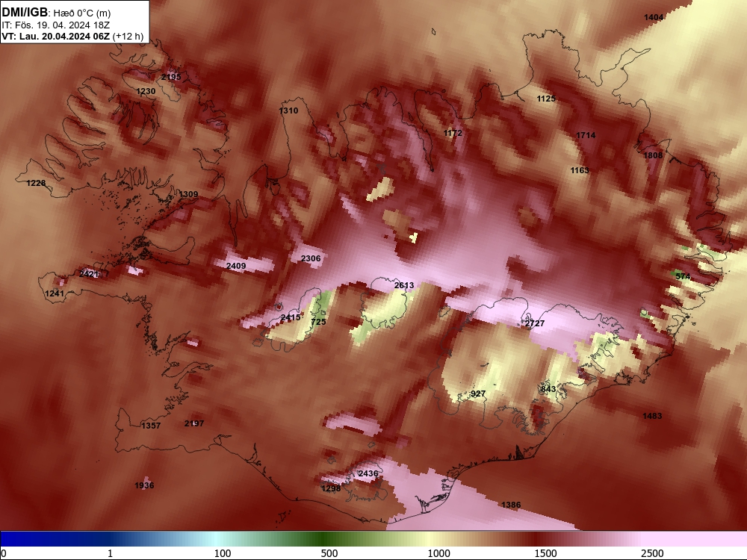The height and width of the screenshot is (560, 747).
Task: Click the value 1125 on the map
Action: pos(546,99)
